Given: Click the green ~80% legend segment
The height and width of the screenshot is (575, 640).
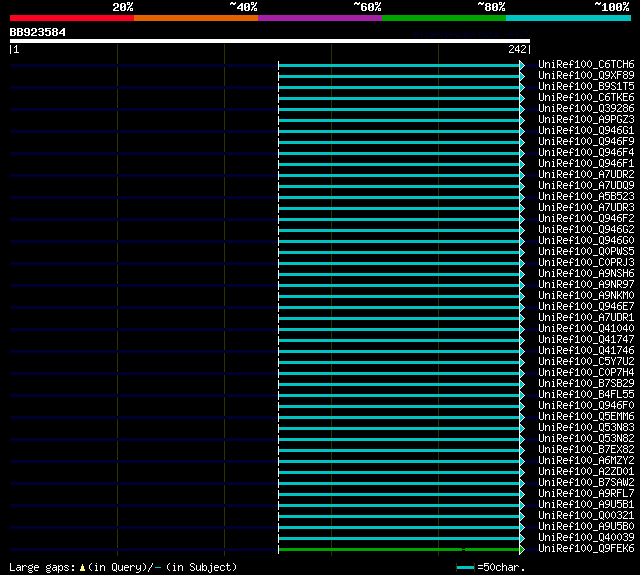Looking at the screenshot, I should [444, 18].
